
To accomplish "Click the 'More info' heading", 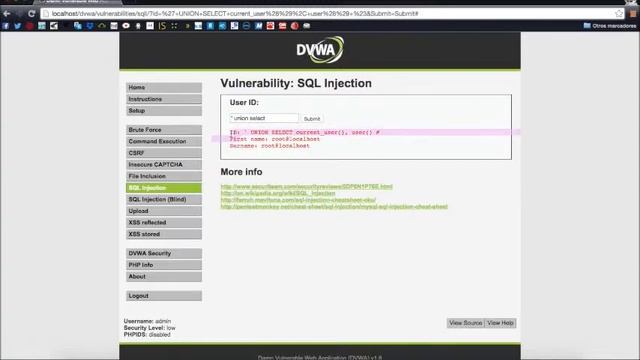I will [241, 172].
